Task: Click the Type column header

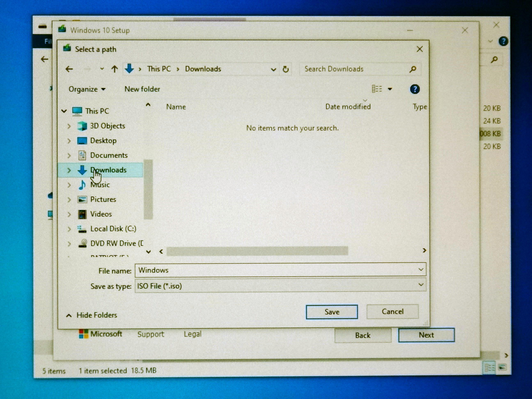Action: click(x=420, y=107)
